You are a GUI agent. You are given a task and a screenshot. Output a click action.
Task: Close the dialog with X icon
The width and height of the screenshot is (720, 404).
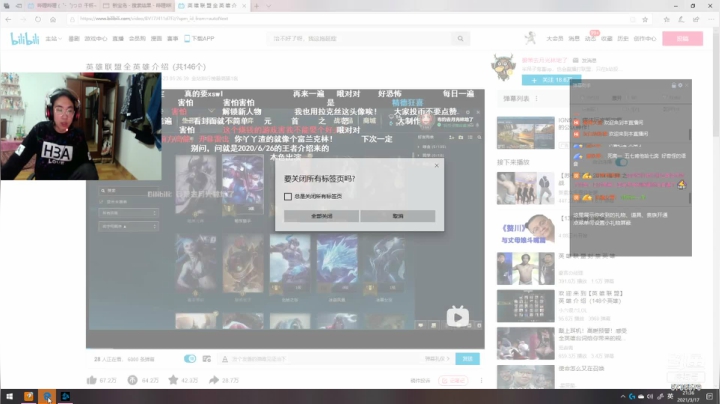[x=437, y=165]
